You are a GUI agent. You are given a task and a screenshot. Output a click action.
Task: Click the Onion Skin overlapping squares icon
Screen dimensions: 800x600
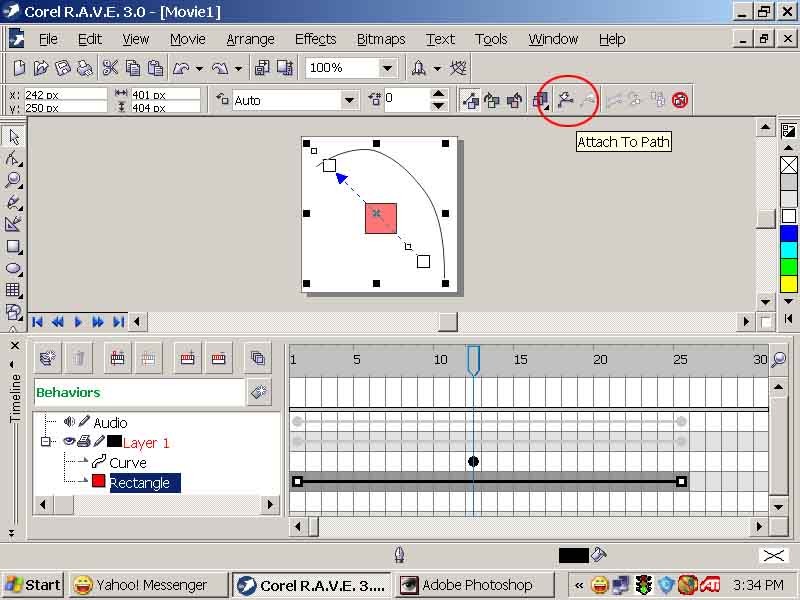[258, 359]
